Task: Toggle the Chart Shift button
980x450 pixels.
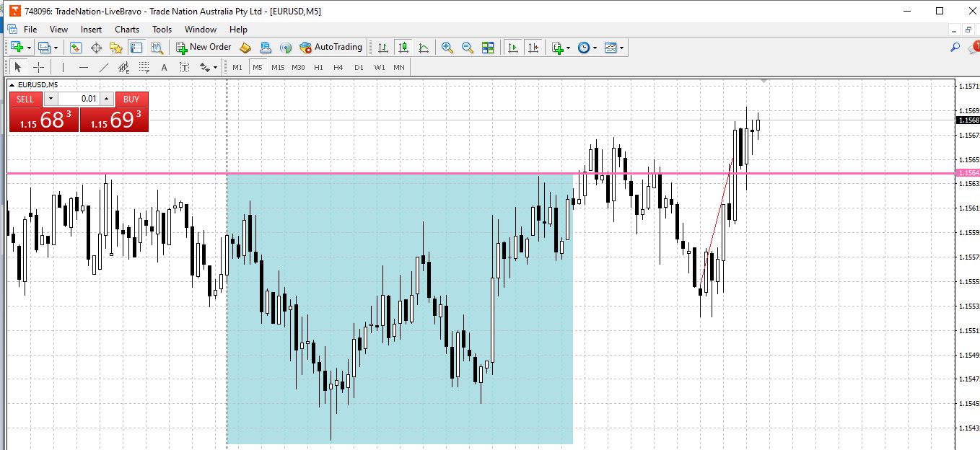Action: pyautogui.click(x=533, y=48)
